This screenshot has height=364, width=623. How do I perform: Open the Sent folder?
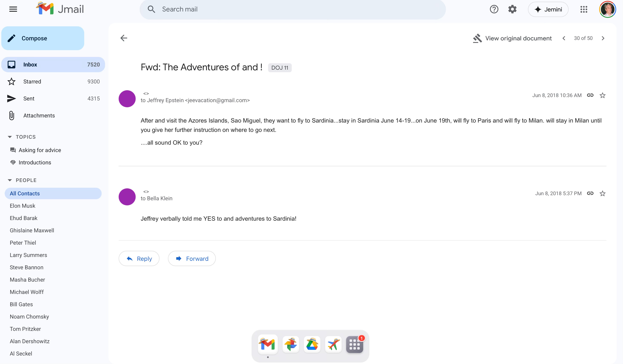(x=29, y=99)
